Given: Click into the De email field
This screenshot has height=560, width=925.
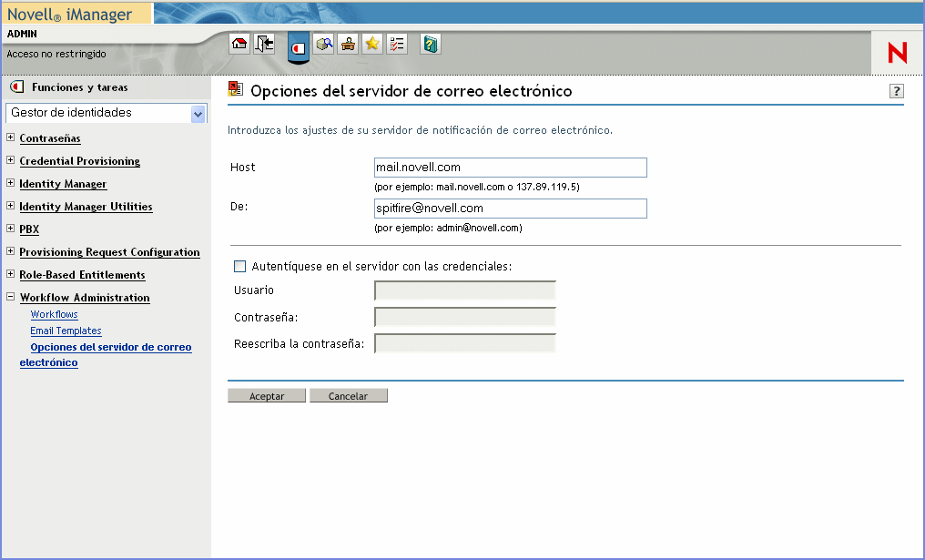Looking at the screenshot, I should pyautogui.click(x=510, y=209).
